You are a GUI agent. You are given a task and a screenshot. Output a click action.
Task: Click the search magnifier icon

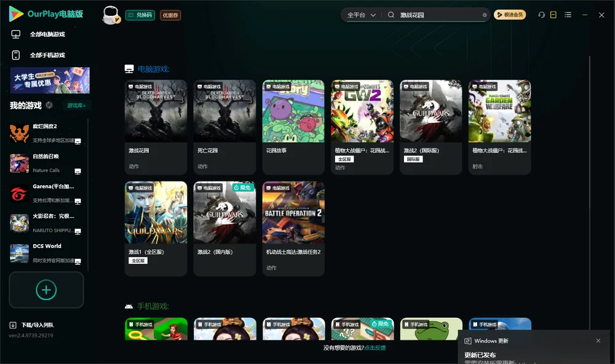coord(391,15)
